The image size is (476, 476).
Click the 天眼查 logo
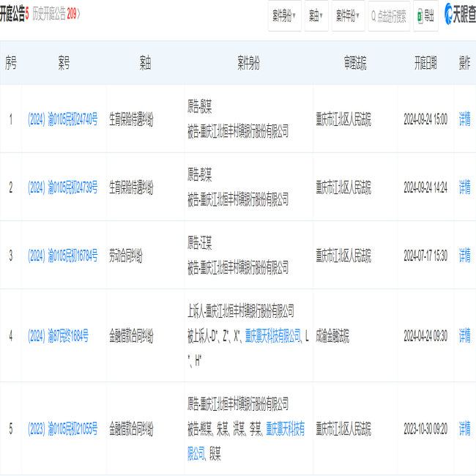(460, 14)
